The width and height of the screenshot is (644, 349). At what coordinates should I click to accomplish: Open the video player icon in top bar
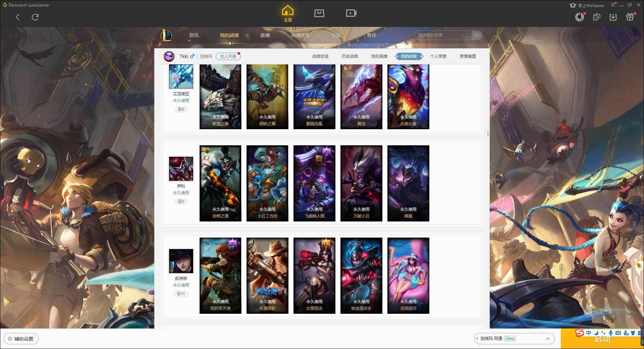pyautogui.click(x=351, y=13)
